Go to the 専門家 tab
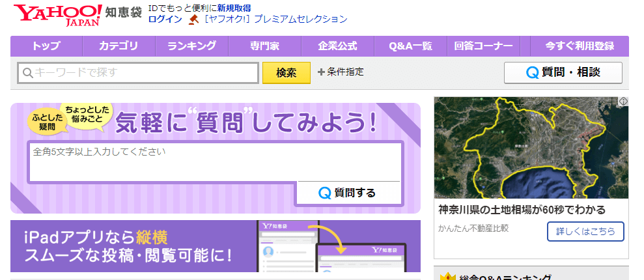The width and height of the screenshot is (644, 280). (264, 46)
